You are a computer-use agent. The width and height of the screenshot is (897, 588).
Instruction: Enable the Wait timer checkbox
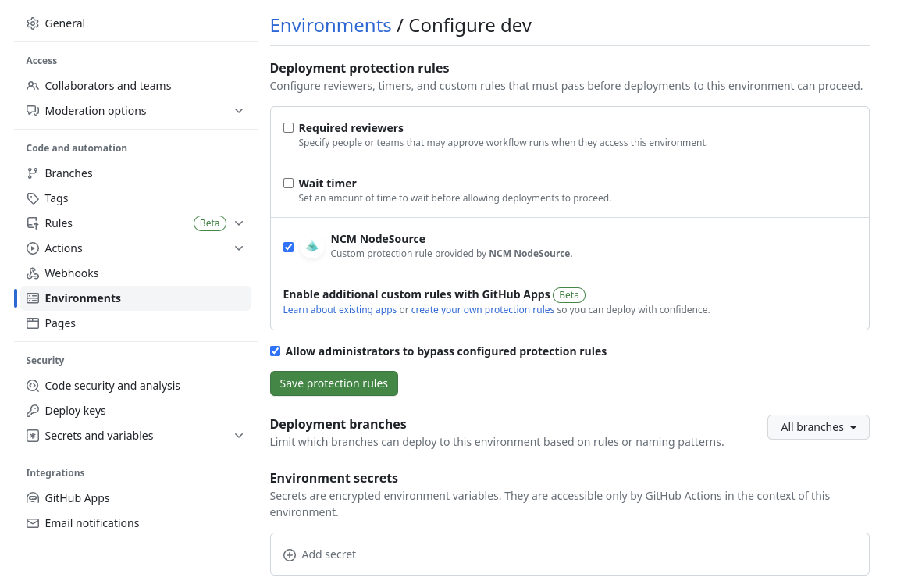[288, 184]
